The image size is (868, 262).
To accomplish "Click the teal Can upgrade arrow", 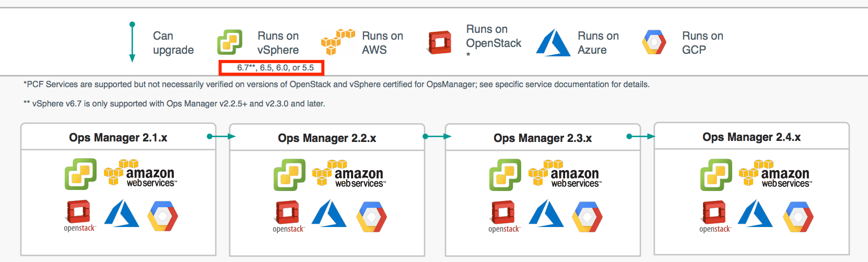I will click(132, 42).
